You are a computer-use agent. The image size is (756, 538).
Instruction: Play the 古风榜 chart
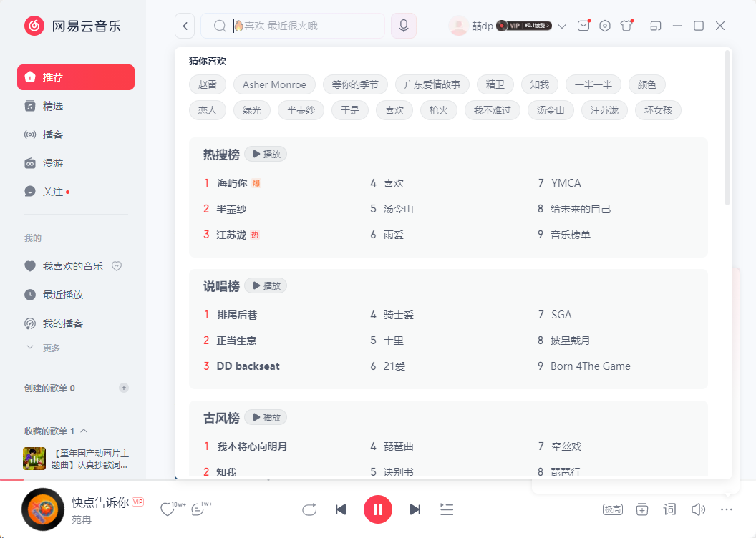click(x=266, y=417)
